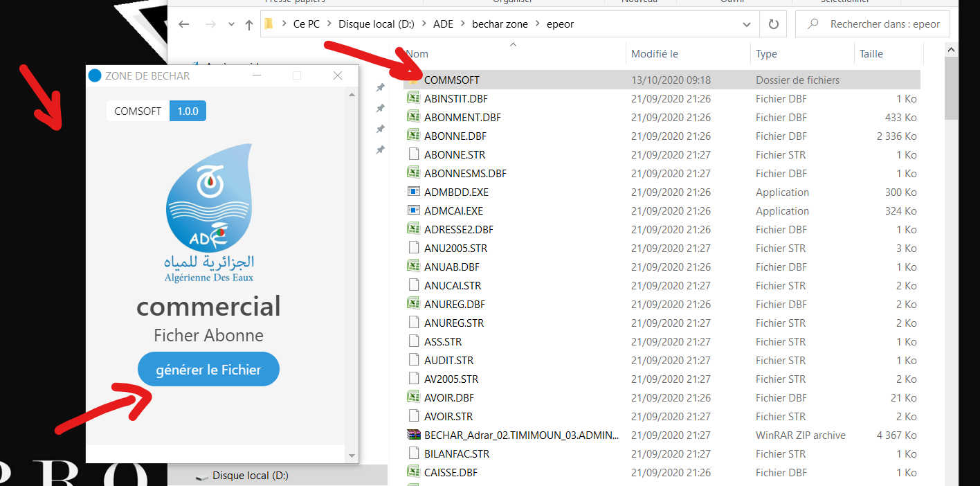Refresh the epeor folder with the reload icon
Screen dimensions: 980x486
pyautogui.click(x=772, y=24)
